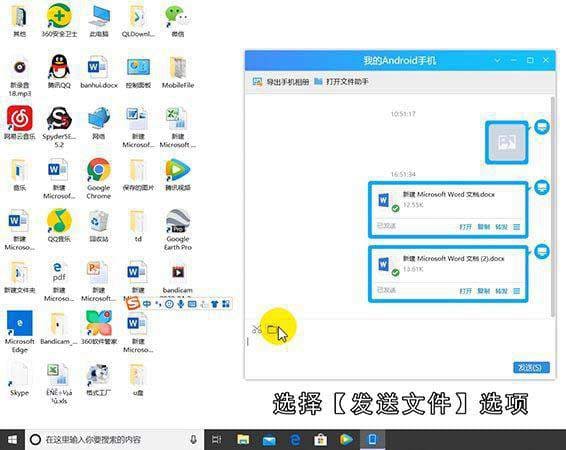
Task: Open Task View on the taskbar
Action: (x=217, y=440)
